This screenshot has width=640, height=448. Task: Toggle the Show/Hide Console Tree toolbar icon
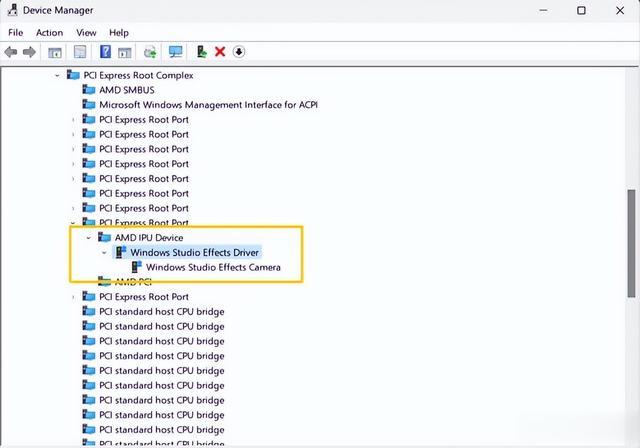pyautogui.click(x=55, y=52)
